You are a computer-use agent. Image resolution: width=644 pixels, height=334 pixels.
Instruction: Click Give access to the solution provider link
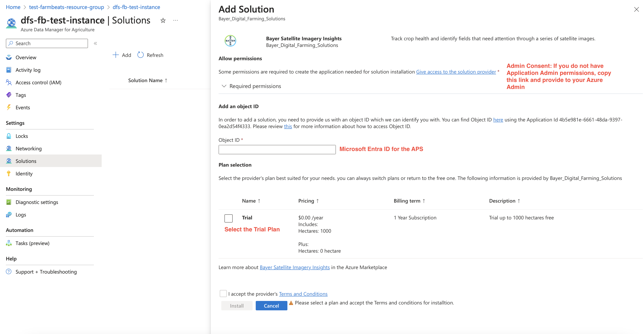(456, 72)
